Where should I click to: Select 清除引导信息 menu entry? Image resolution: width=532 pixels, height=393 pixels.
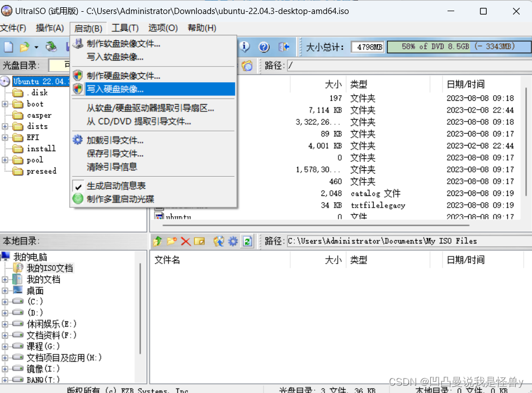154,167
